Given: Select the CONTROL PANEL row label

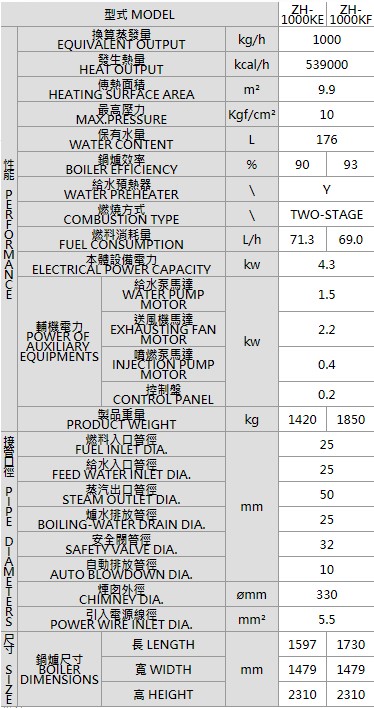Looking at the screenshot, I should tap(163, 394).
